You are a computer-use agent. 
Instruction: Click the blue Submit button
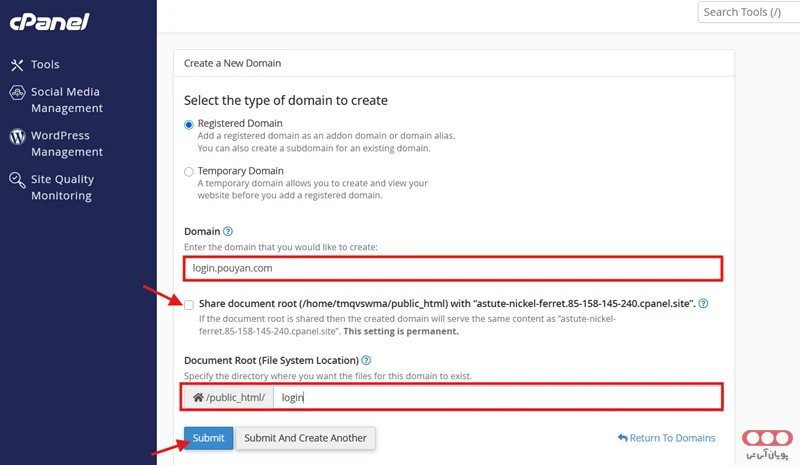[x=209, y=438]
